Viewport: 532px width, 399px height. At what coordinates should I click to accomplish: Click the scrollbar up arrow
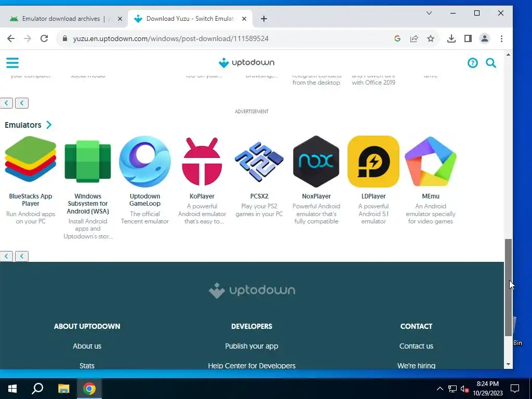click(x=508, y=55)
